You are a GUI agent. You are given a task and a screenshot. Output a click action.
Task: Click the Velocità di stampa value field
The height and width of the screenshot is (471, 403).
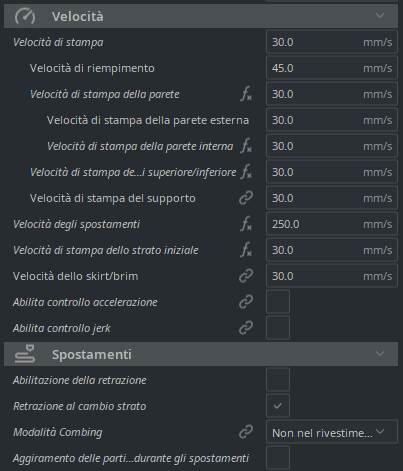(332, 42)
